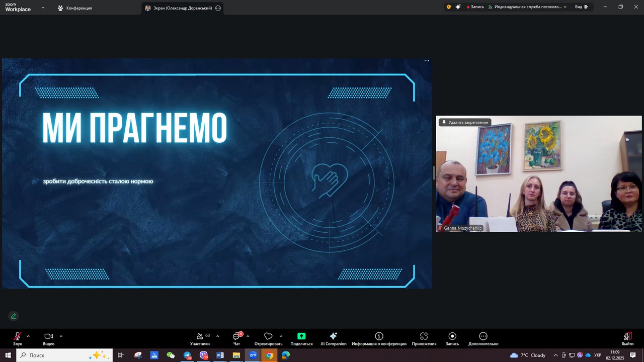Click the Удалить закрепление unpin button
The height and width of the screenshot is (362, 644).
pos(464,122)
